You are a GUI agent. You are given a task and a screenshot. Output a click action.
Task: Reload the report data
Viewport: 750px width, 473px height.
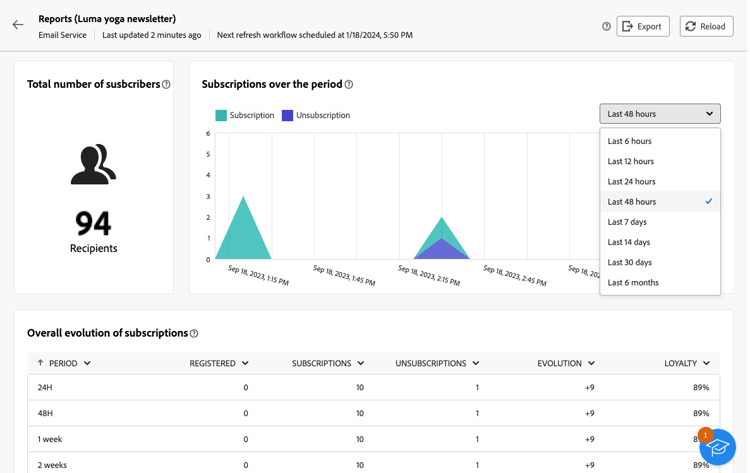[706, 26]
